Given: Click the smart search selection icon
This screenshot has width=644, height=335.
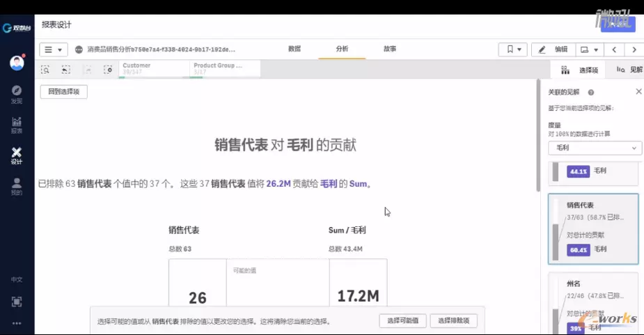Looking at the screenshot, I should [45, 70].
